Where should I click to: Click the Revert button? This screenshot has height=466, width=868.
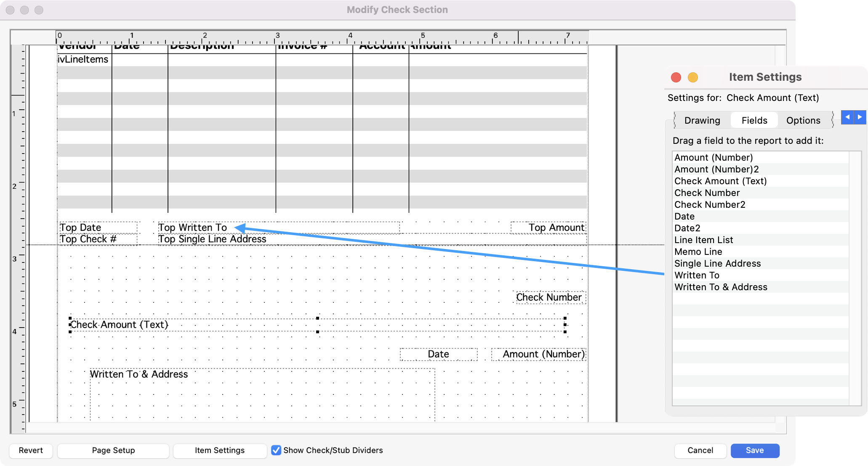tap(31, 450)
